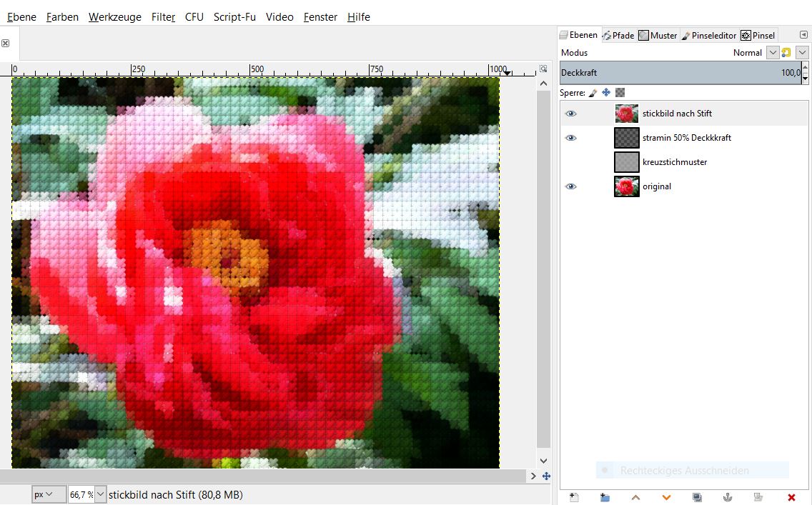
Task: Show the hidden 'kreuzstichmuster' layer
Action: (570, 162)
